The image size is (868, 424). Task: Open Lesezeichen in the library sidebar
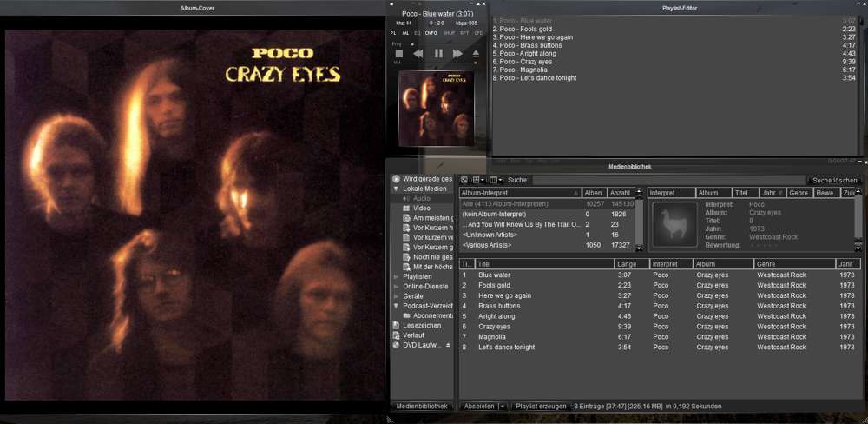421,326
